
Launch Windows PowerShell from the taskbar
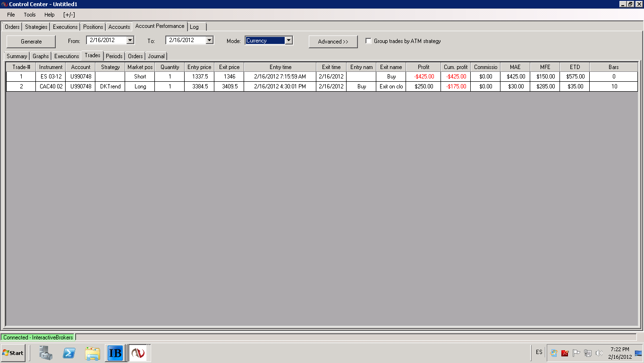coord(69,353)
